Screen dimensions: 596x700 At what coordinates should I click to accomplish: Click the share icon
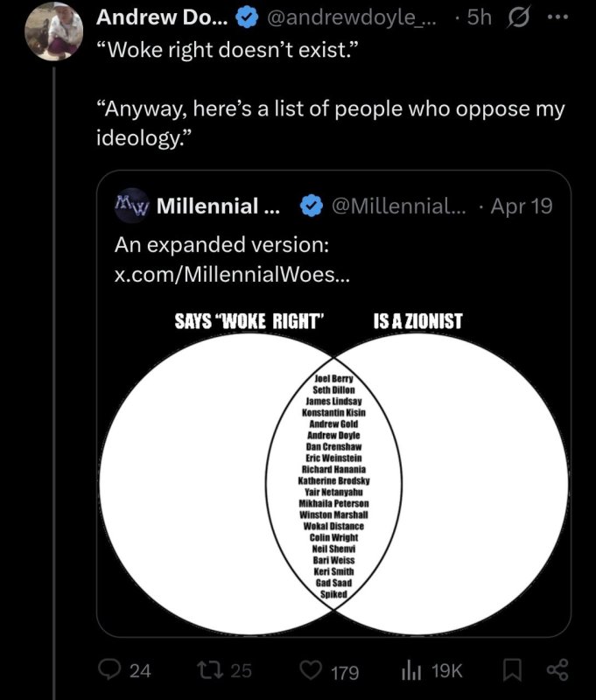(556, 670)
